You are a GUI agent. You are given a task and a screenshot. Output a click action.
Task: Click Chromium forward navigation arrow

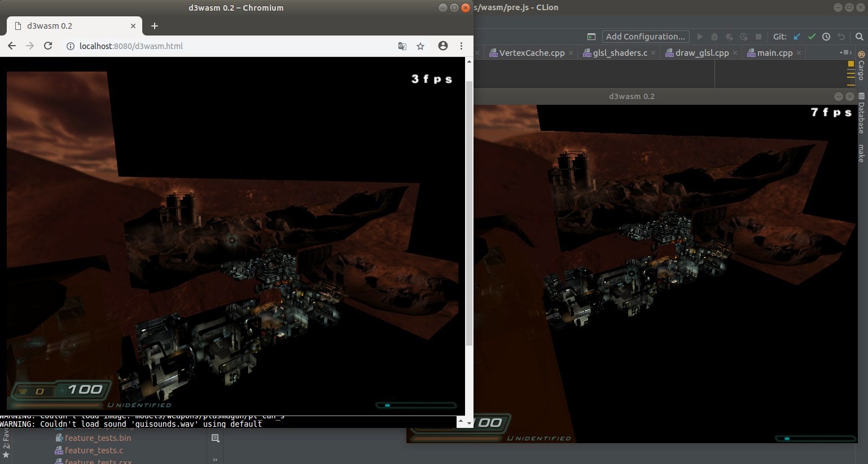click(30, 46)
